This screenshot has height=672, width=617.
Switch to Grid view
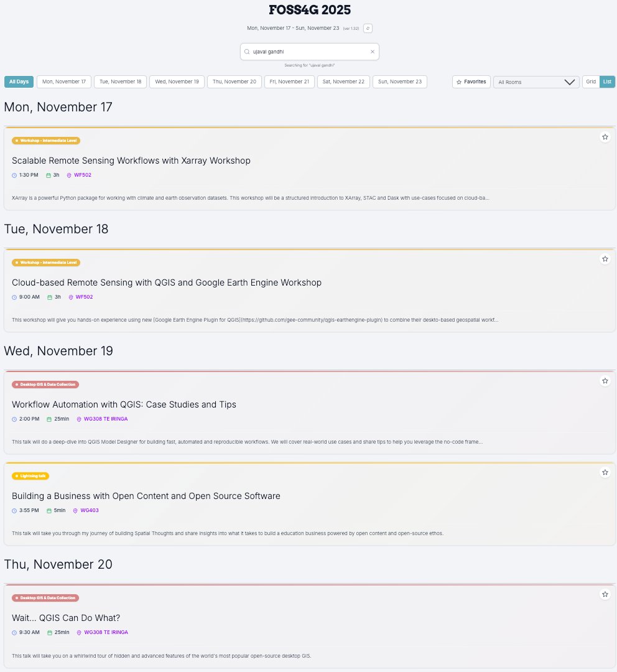tap(591, 82)
